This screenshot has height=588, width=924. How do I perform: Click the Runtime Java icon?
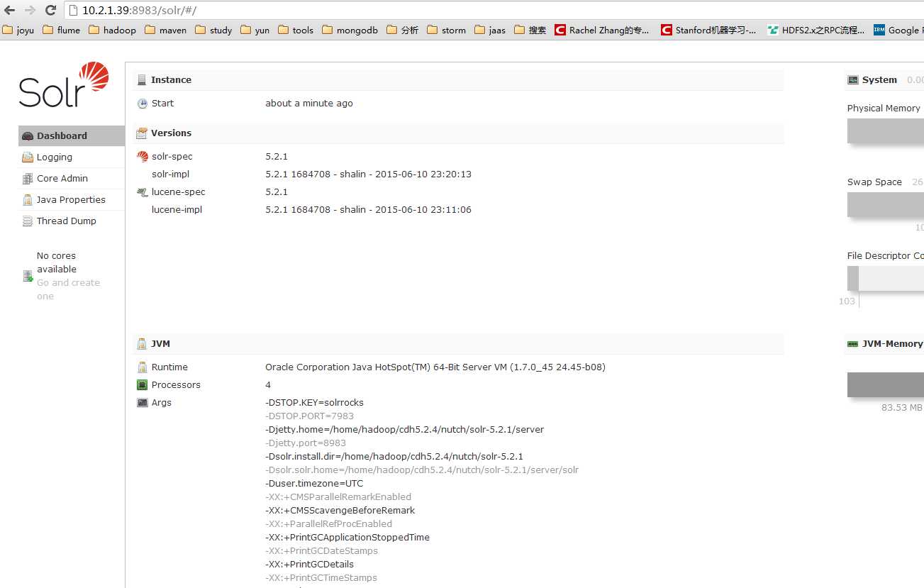(x=143, y=367)
